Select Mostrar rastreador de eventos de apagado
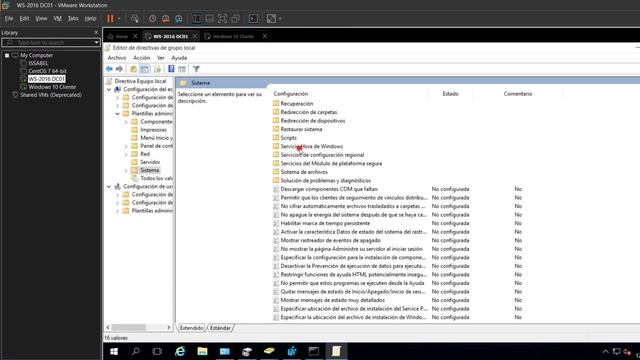The width and height of the screenshot is (640, 360). coord(330,240)
